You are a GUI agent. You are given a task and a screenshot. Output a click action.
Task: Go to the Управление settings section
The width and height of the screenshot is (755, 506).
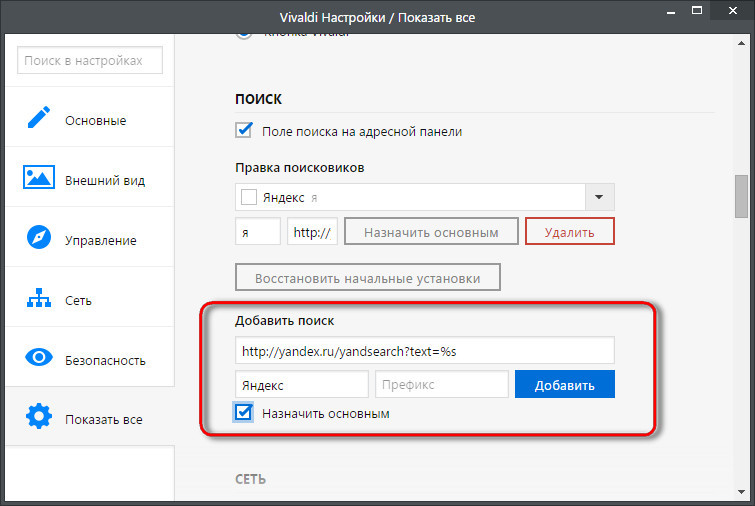pyautogui.click(x=90, y=237)
